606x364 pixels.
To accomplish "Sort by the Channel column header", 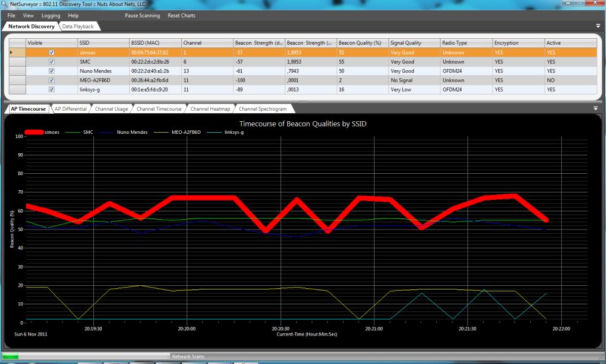I will tap(207, 43).
